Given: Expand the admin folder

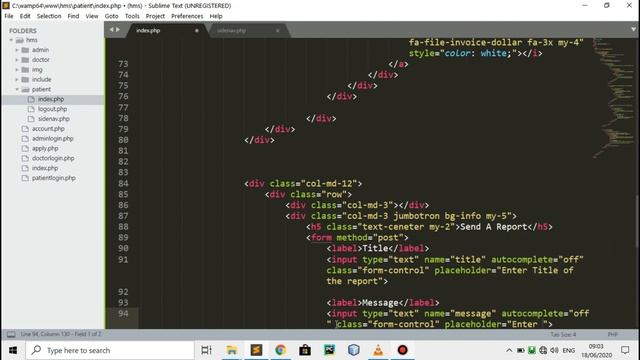Looking at the screenshot, I should (17, 50).
